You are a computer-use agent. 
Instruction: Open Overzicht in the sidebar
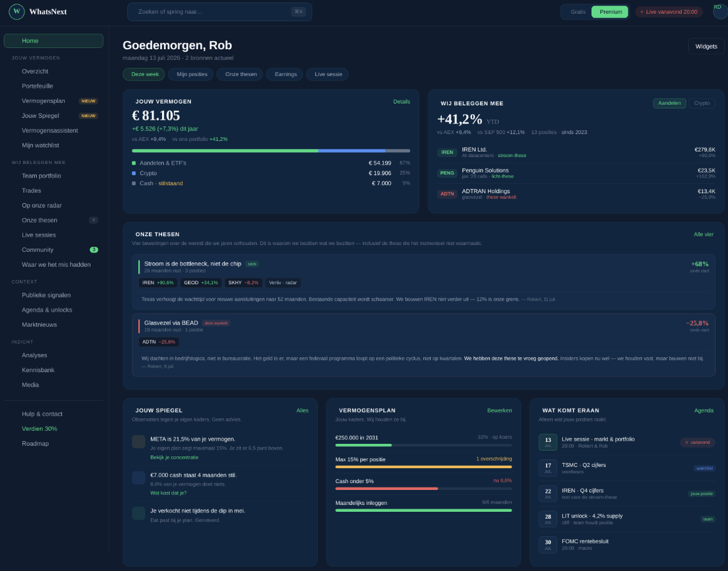(x=54, y=71)
